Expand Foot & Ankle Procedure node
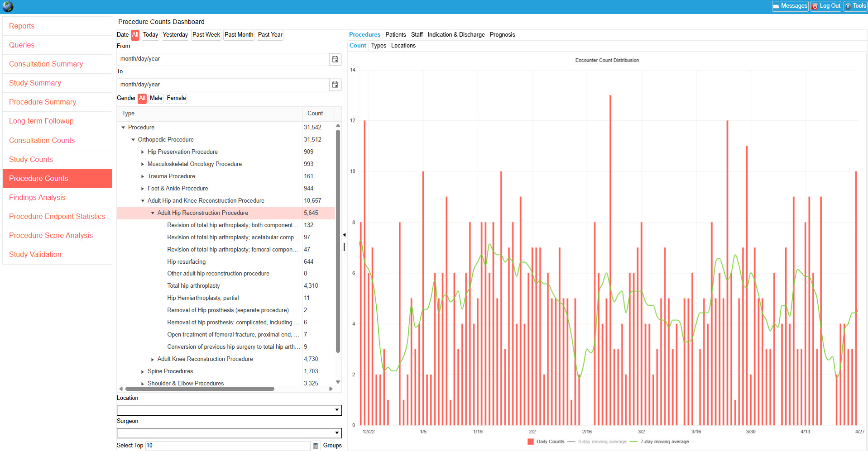 click(143, 189)
